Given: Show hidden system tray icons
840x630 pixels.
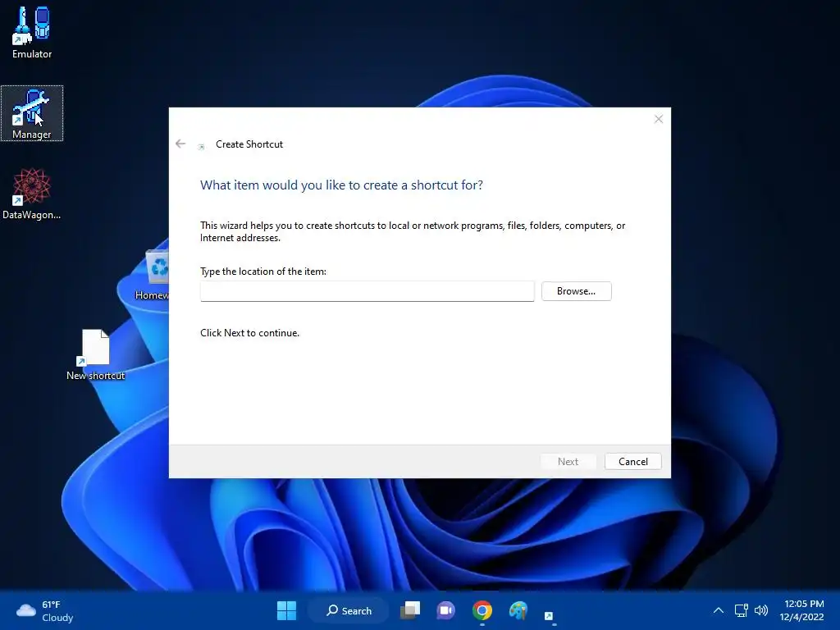Looking at the screenshot, I should pyautogui.click(x=719, y=610).
